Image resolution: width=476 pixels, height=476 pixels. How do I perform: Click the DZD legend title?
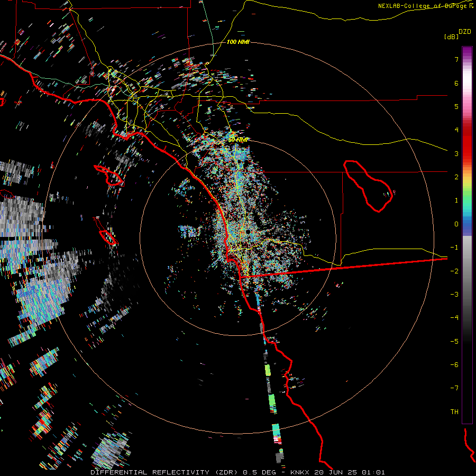click(x=465, y=32)
